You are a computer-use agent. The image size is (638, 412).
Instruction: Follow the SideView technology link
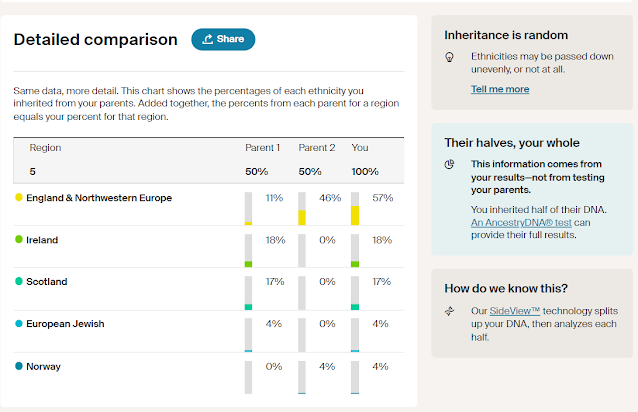pos(514,311)
